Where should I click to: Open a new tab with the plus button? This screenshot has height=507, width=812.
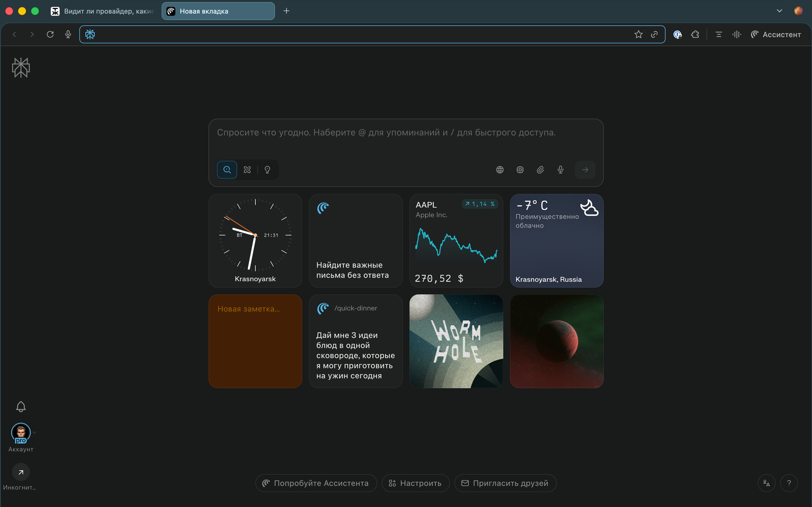(286, 11)
